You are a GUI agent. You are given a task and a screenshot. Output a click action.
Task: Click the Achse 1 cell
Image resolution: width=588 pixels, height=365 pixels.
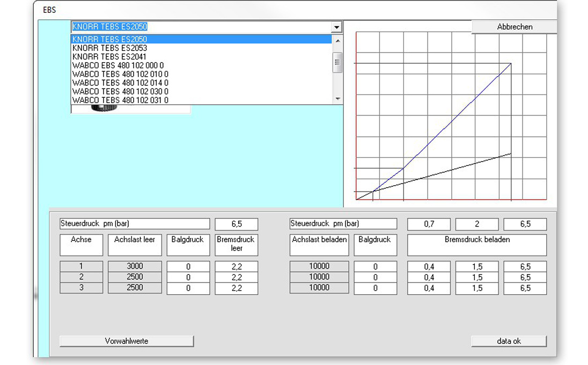click(x=82, y=266)
